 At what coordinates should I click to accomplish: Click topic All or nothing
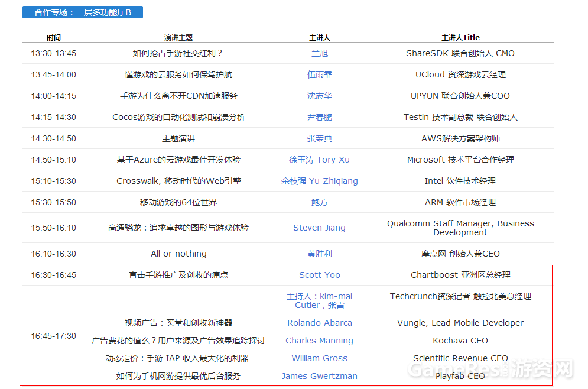coord(178,254)
